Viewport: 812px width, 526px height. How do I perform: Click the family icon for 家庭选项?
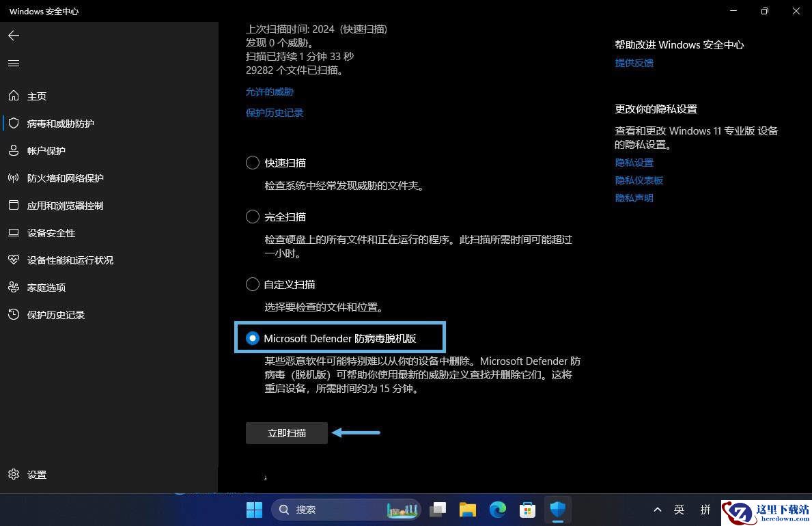coord(14,287)
